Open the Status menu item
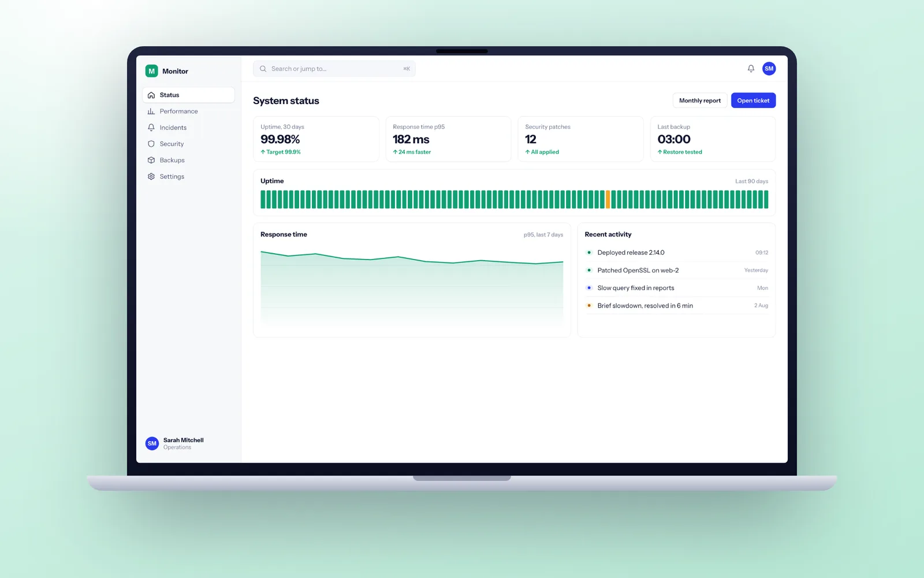924x578 pixels. click(x=188, y=95)
